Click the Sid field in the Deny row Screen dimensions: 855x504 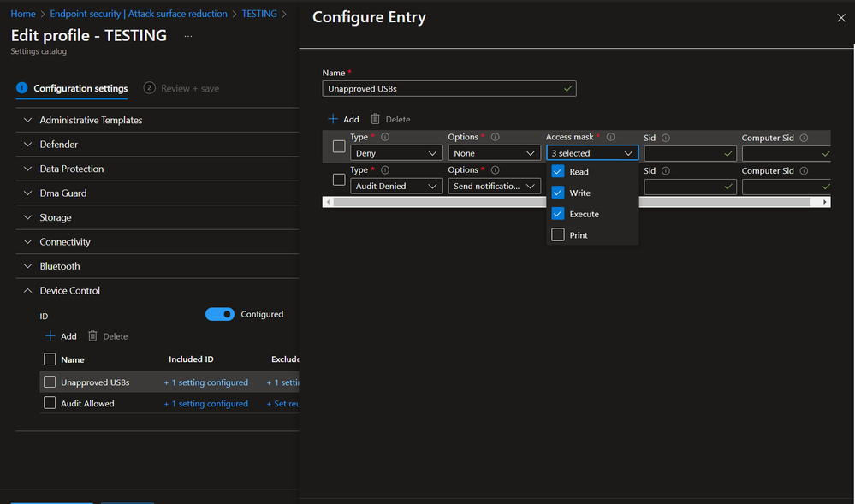click(x=691, y=154)
